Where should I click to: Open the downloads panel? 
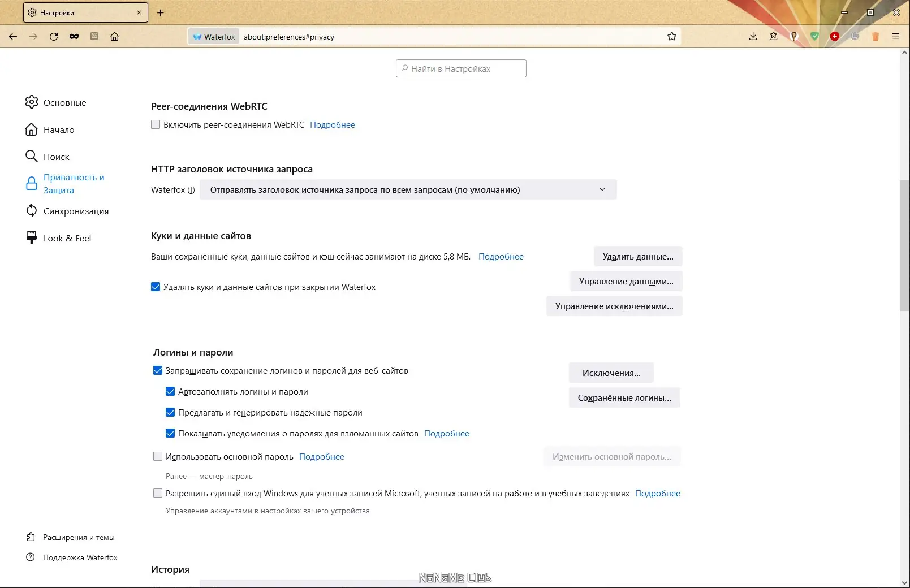(753, 37)
